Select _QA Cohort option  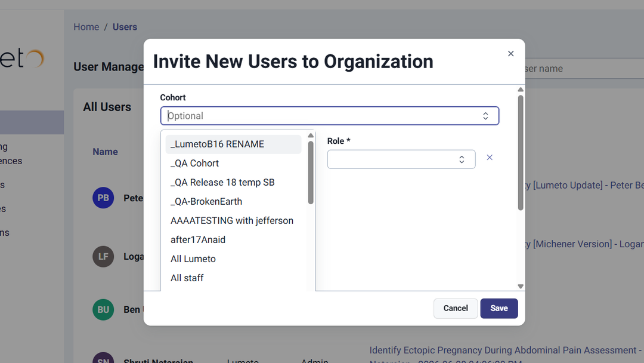pyautogui.click(x=233, y=163)
